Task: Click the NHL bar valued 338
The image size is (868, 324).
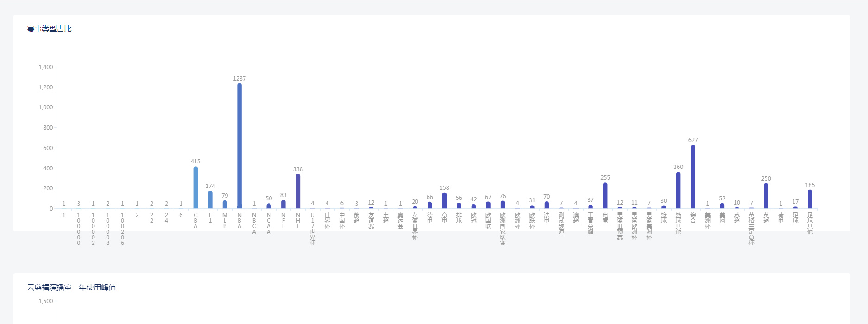Action: [298, 191]
